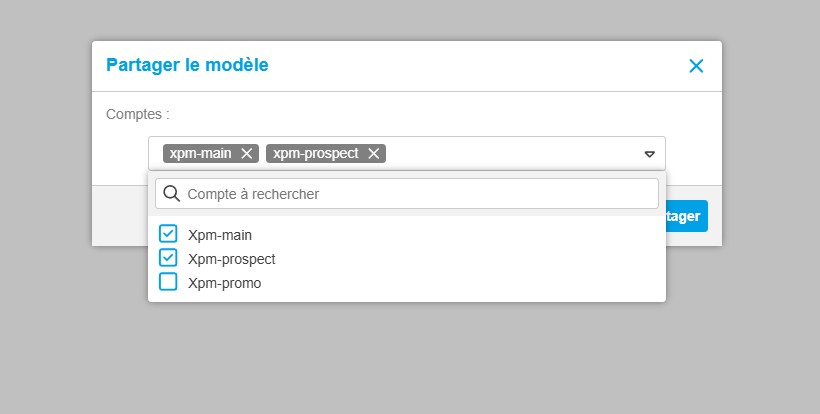Remove the xpm-prospect tag

[374, 153]
